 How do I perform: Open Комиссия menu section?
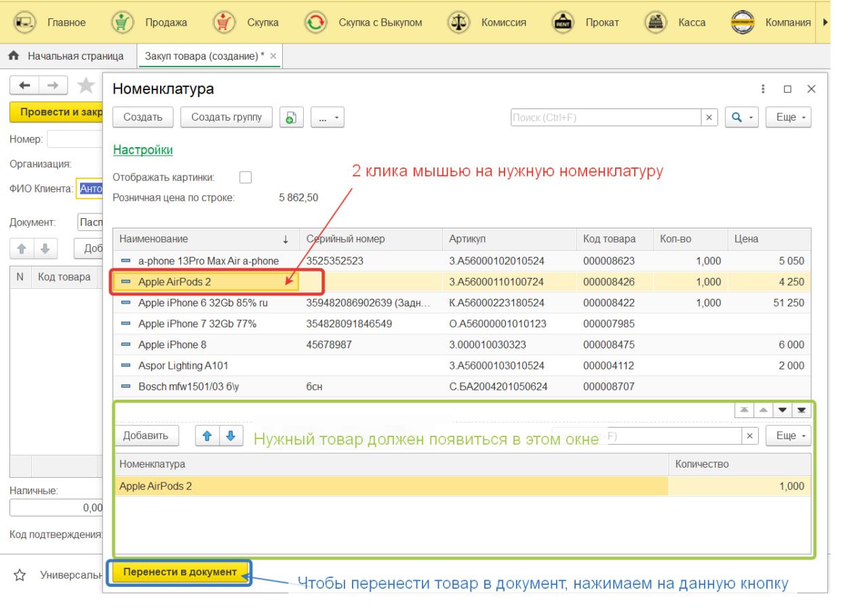[504, 22]
